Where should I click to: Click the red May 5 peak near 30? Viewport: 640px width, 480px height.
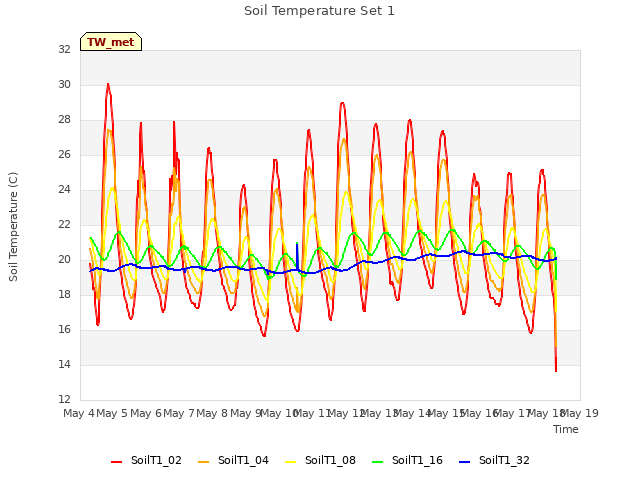(x=108, y=85)
